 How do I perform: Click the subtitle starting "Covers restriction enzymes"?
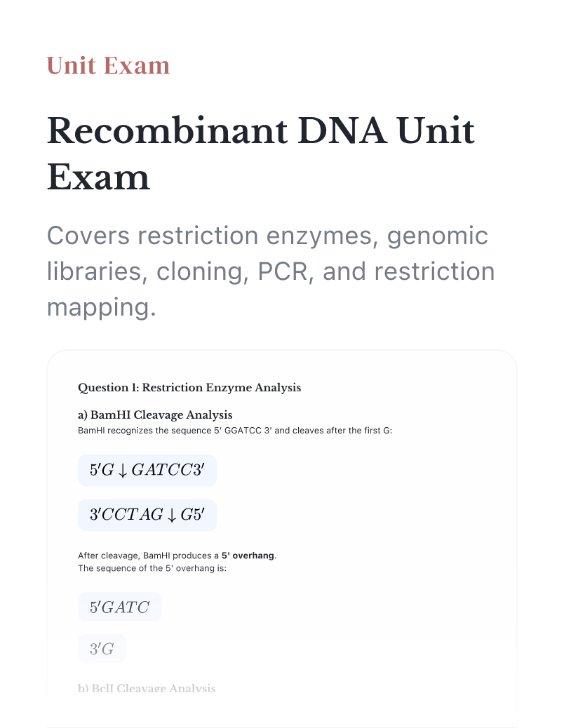[271, 271]
